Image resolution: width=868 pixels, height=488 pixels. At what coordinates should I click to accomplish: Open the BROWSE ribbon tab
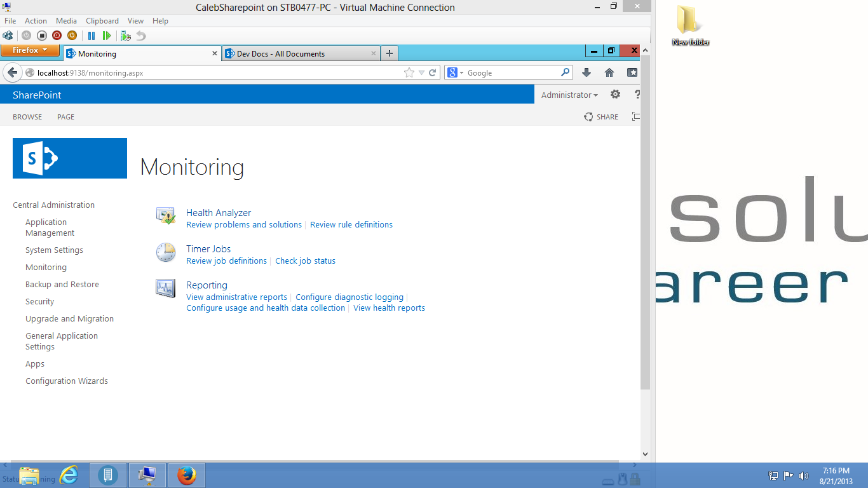coord(27,117)
